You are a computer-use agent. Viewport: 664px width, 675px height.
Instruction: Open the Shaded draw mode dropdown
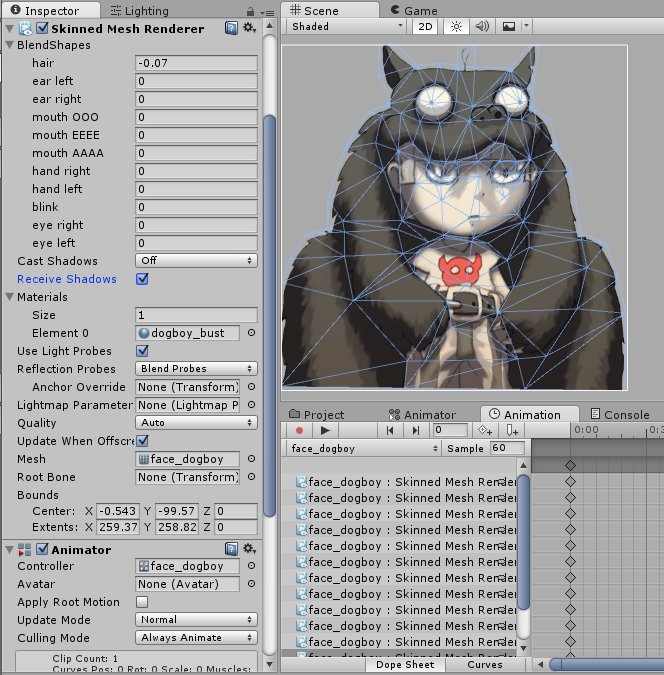(347, 27)
